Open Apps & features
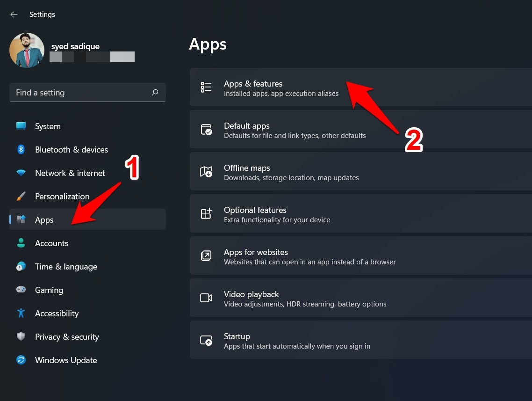 [x=361, y=87]
